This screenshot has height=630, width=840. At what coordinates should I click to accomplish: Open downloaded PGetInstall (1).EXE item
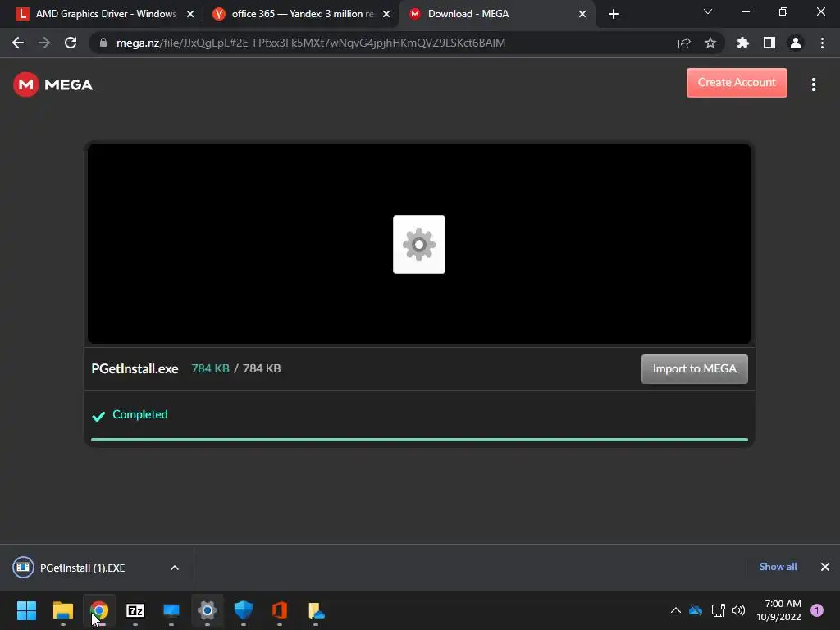[82, 568]
